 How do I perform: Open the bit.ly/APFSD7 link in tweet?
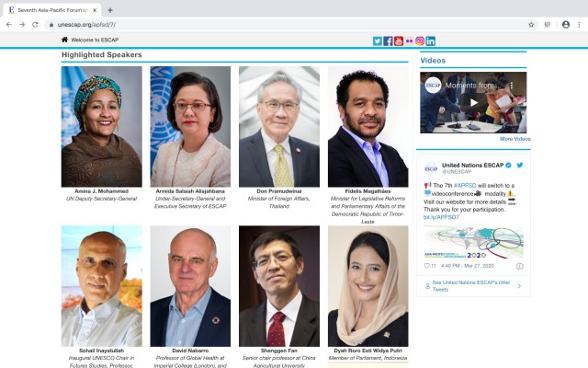click(440, 217)
